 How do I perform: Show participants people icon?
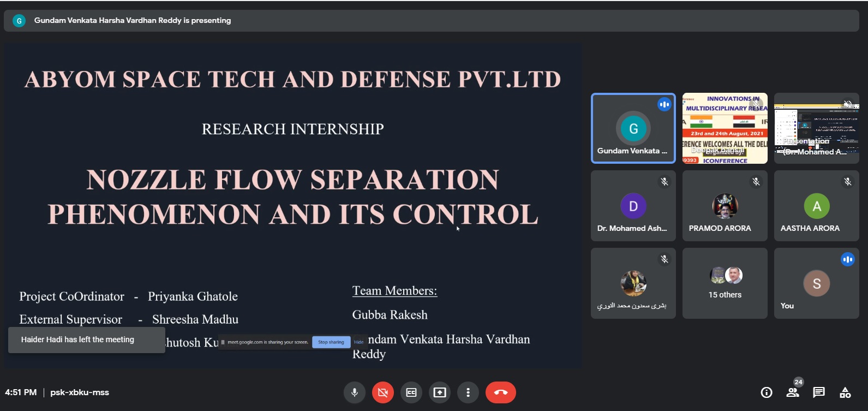[793, 392]
